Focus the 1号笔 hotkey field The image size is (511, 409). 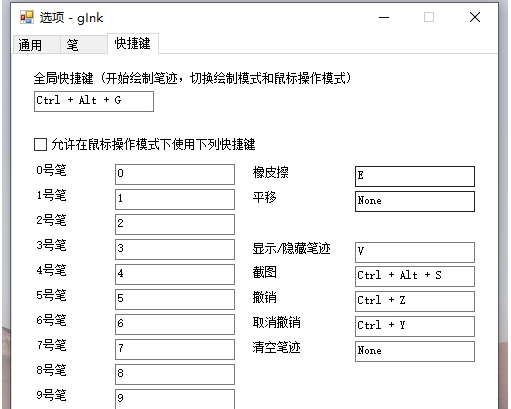[x=175, y=199]
